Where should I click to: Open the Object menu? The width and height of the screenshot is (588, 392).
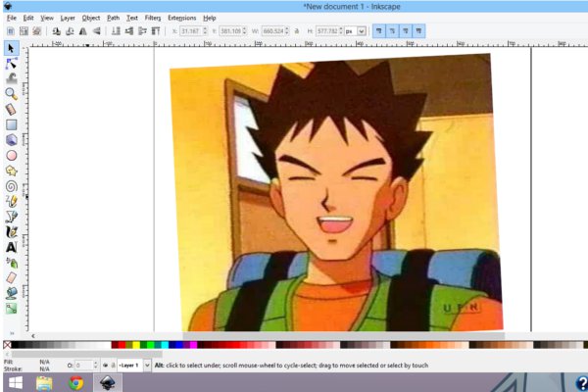tap(91, 18)
